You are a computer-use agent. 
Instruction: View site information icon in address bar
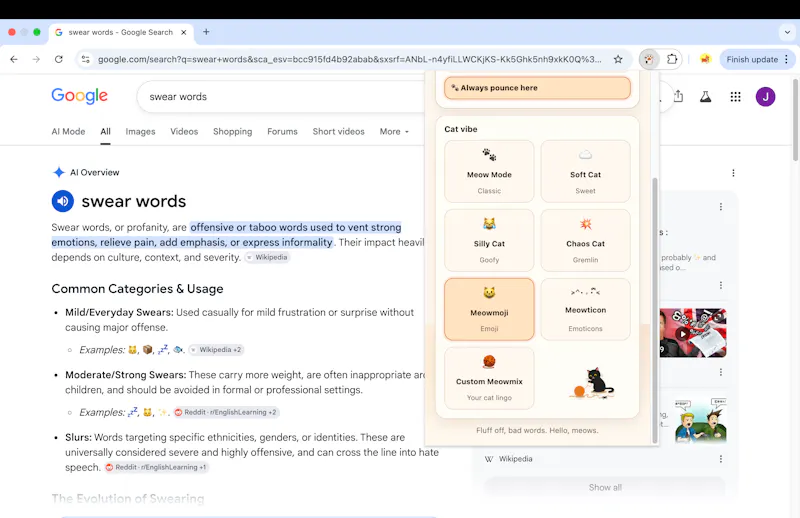pos(86,59)
